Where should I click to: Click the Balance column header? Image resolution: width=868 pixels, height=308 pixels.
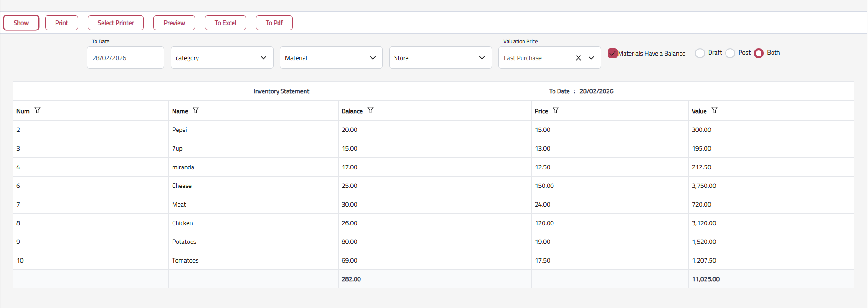coord(352,111)
